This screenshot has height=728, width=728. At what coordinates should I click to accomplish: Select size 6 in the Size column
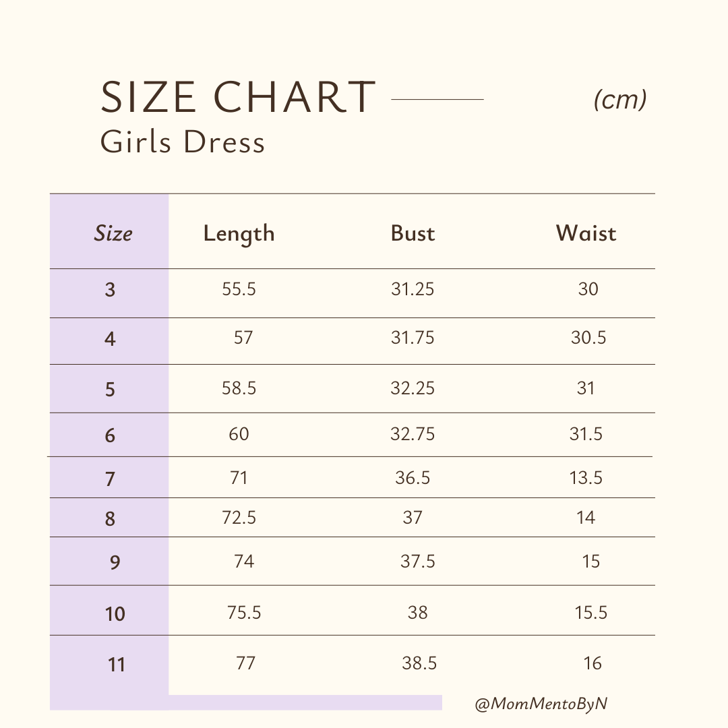pyautogui.click(x=110, y=435)
